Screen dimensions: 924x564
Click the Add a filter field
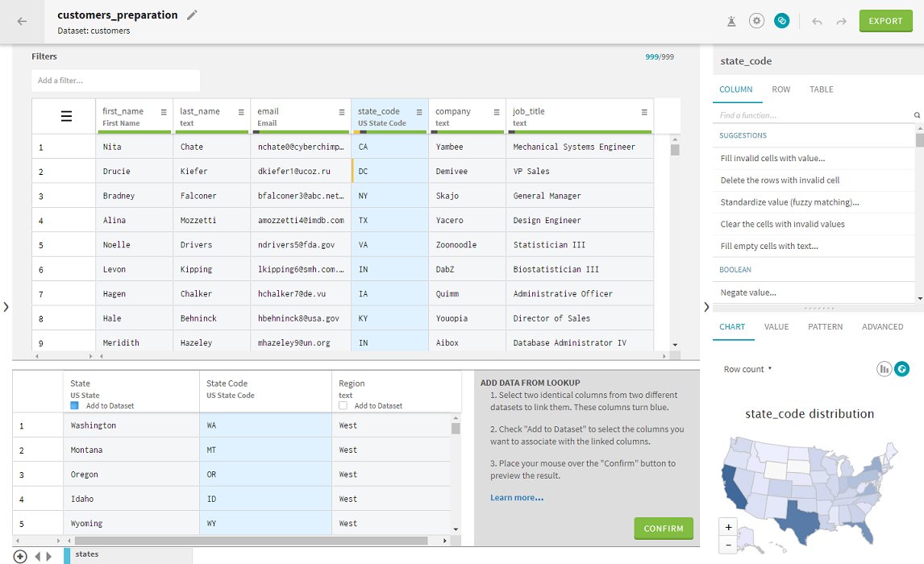coord(115,81)
